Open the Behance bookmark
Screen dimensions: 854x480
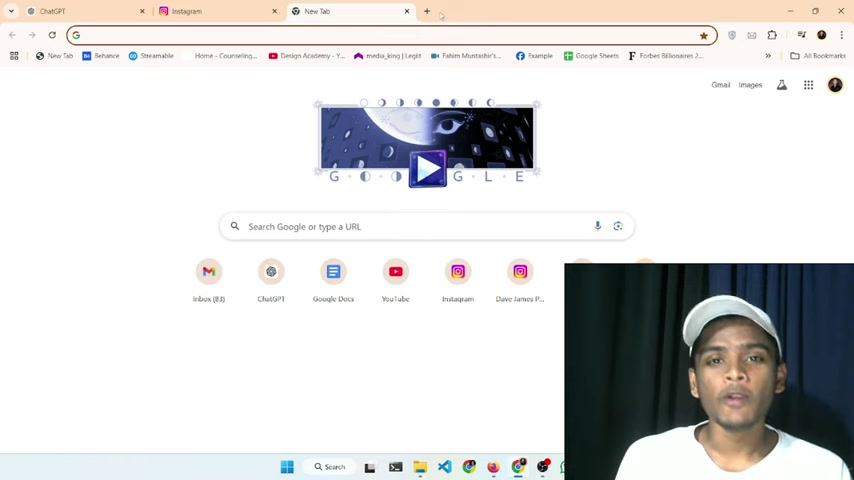coord(101,56)
